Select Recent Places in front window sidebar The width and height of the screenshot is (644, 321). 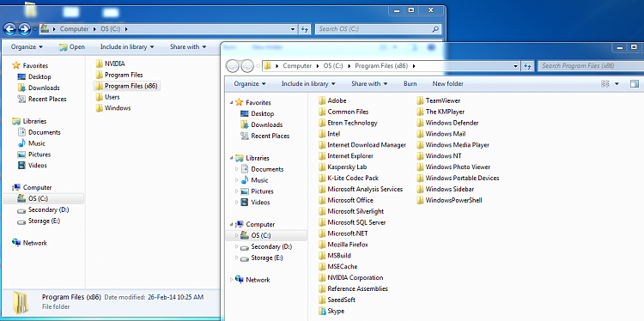(x=270, y=136)
